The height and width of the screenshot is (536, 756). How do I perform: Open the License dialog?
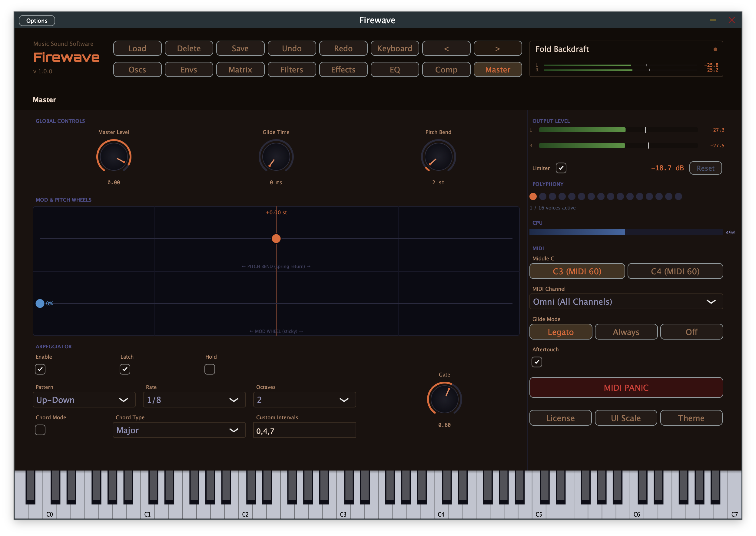click(561, 418)
